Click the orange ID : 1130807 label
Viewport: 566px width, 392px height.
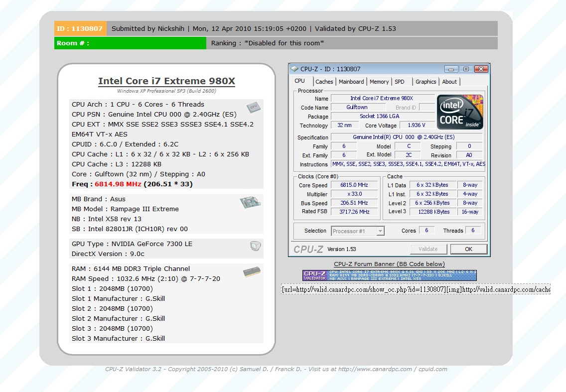pos(80,28)
